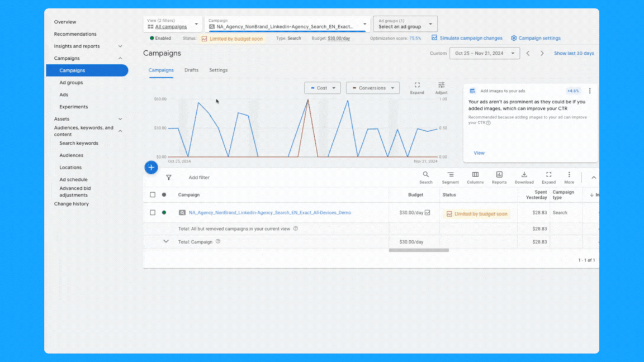Click View on the recommendation card
The height and width of the screenshot is (362, 644).
tap(479, 153)
